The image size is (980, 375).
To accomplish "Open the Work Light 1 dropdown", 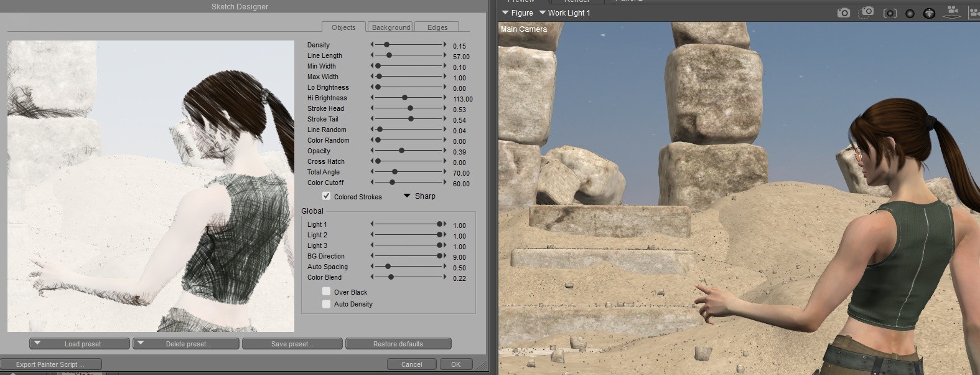I will (x=564, y=12).
